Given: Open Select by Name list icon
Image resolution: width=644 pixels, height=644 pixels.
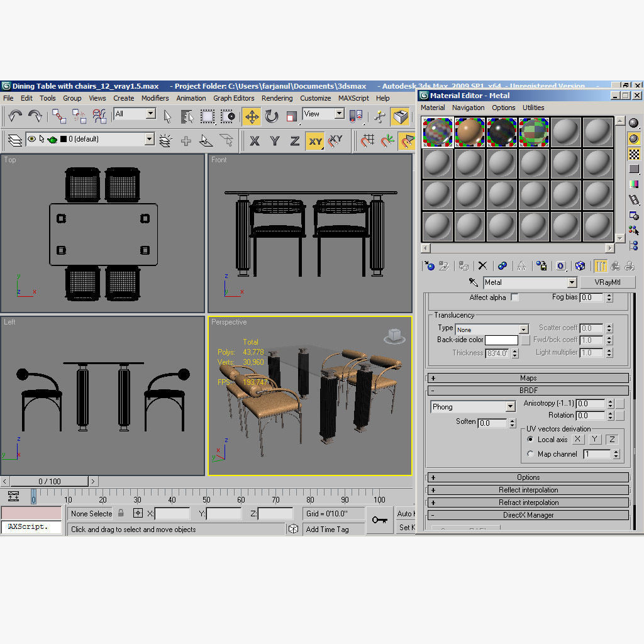Looking at the screenshot, I should 187,116.
